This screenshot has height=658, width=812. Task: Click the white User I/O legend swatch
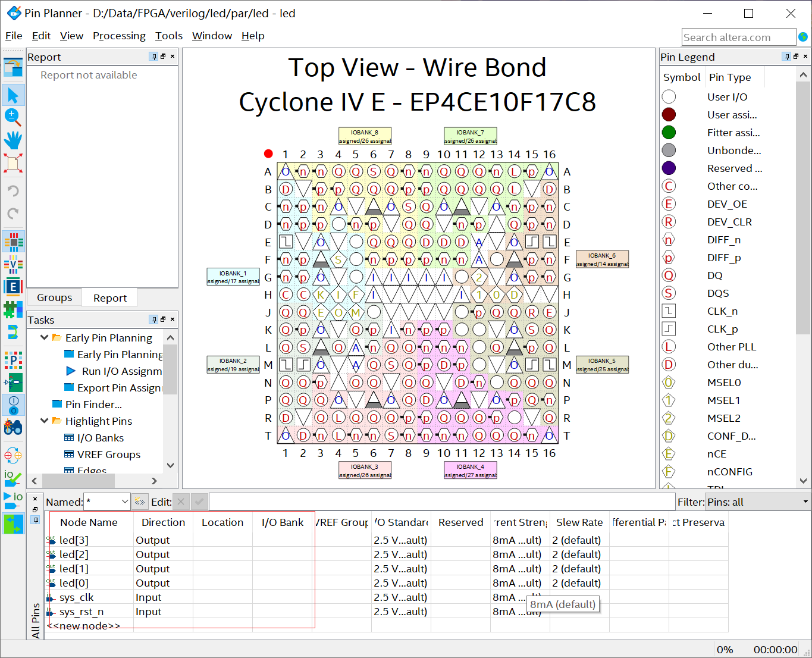pyautogui.click(x=669, y=96)
